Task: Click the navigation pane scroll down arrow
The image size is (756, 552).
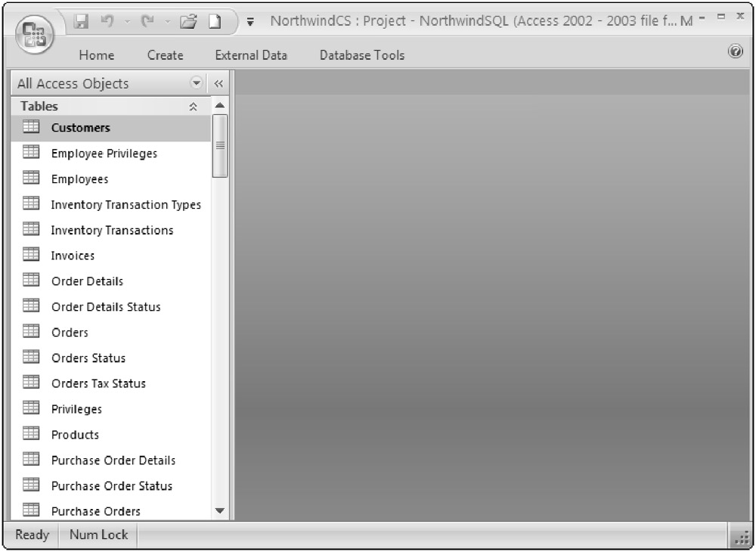Action: pos(220,510)
